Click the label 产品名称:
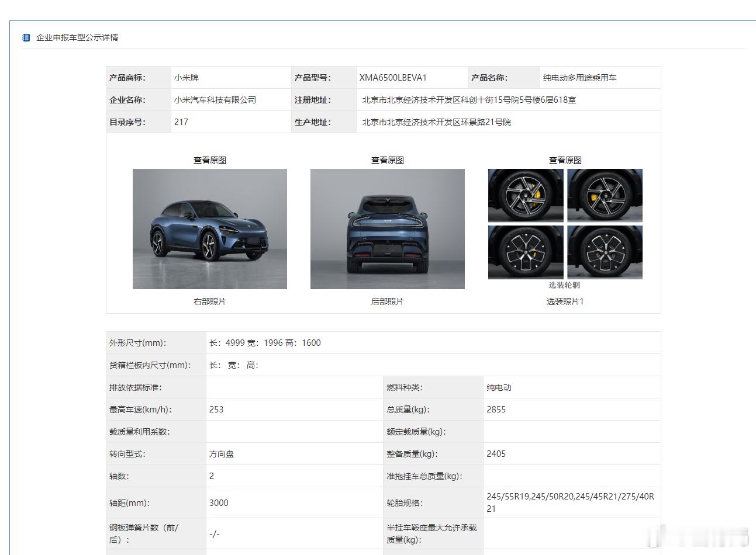Screen dimensions: 756x555 489,78
